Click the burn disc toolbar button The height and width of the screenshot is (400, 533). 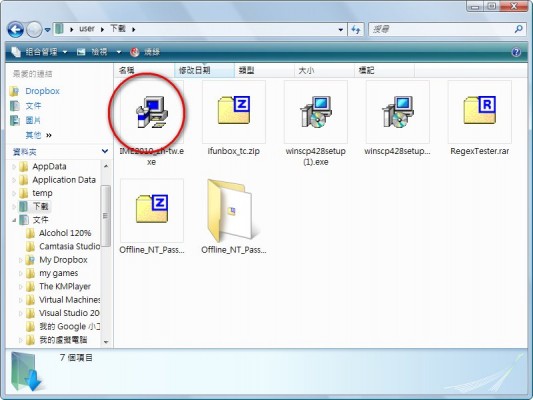145,52
